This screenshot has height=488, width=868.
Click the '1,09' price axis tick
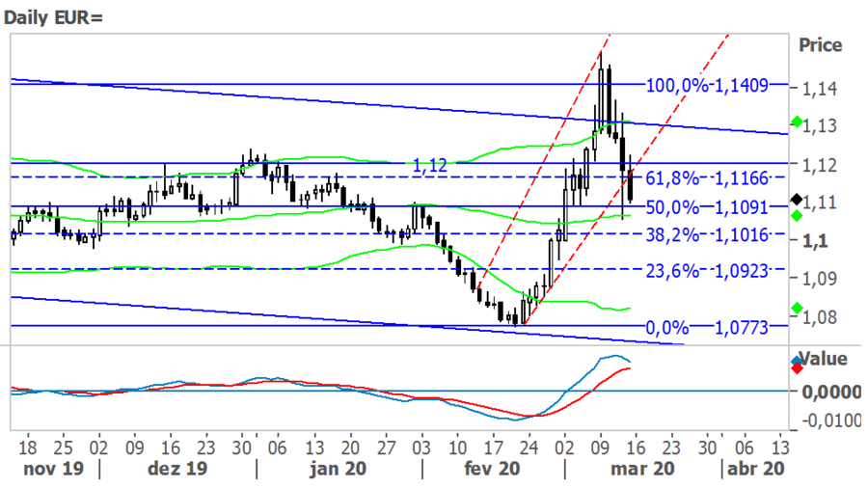(x=821, y=279)
